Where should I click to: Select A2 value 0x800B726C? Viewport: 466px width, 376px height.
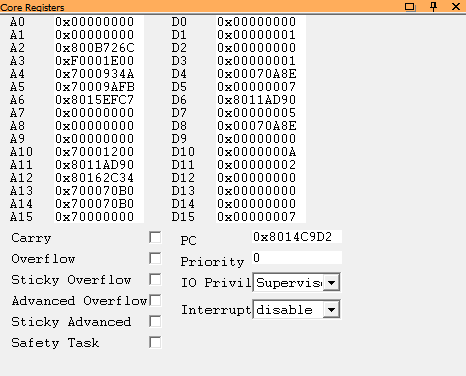[99, 48]
